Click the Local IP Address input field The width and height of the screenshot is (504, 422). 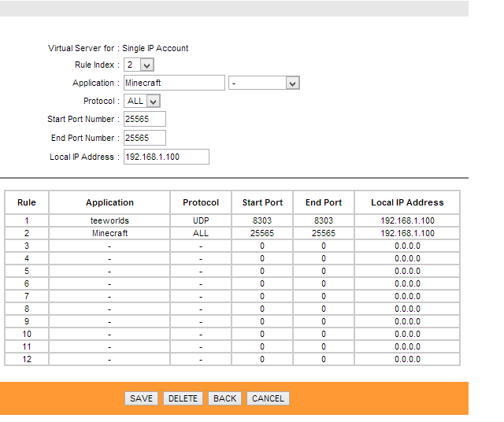[166, 157]
